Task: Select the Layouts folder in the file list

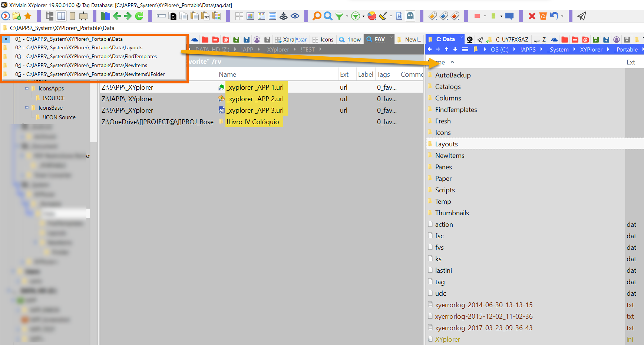Action: coord(446,144)
